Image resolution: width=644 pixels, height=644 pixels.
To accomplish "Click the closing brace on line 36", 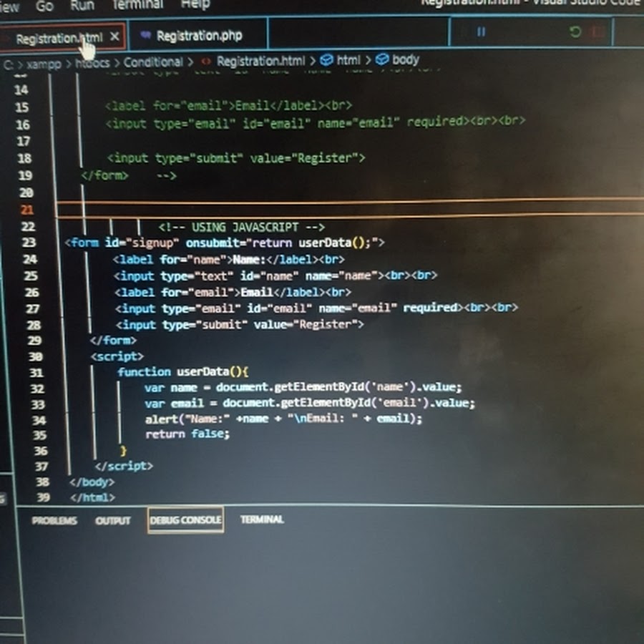I will 123,451.
